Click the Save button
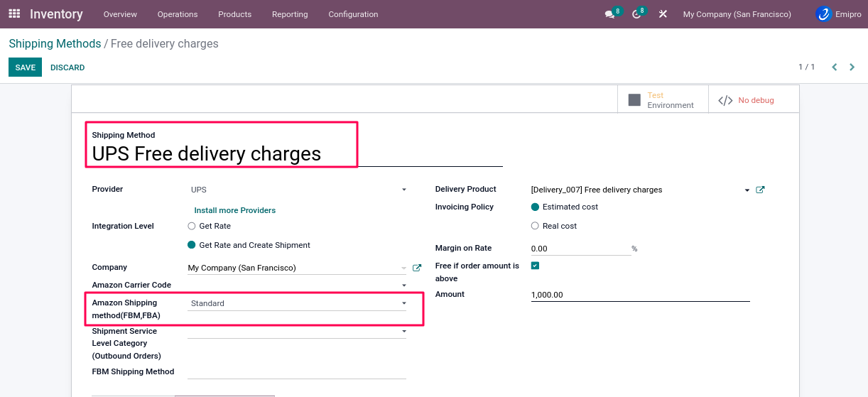This screenshot has width=868, height=397. 25,67
